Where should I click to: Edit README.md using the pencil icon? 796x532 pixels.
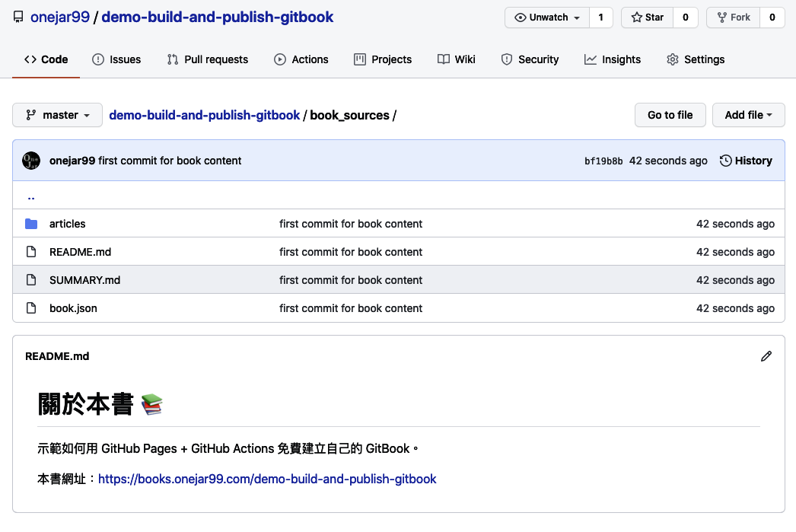click(766, 356)
